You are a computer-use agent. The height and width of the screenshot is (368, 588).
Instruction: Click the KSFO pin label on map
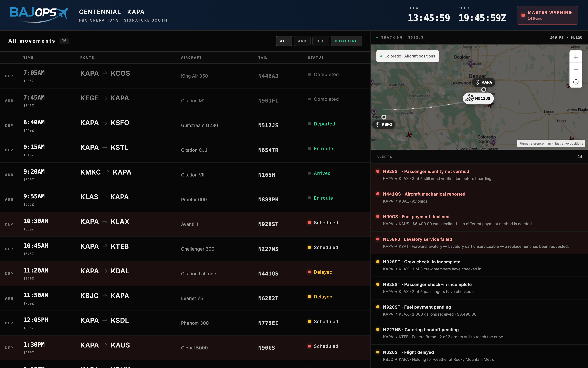(384, 124)
